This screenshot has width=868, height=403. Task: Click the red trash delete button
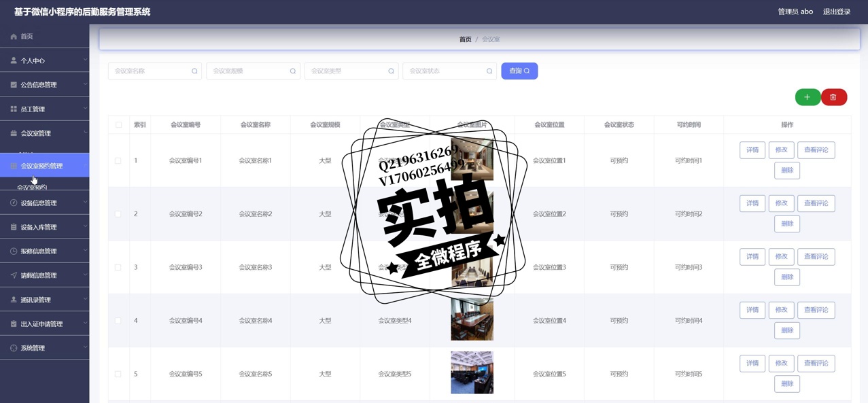(833, 97)
